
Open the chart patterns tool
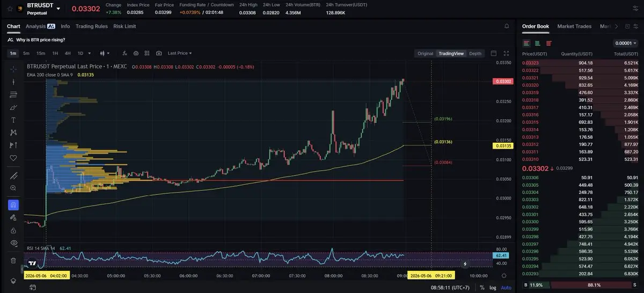tap(14, 133)
